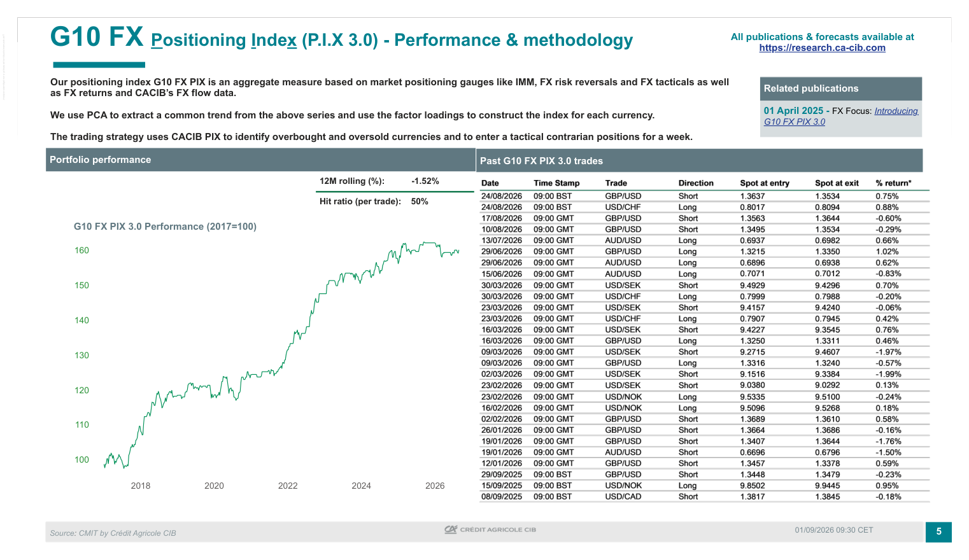Screen dimensions: 969x560
Task: Click the 2018 x-axis label
Action: [141, 486]
